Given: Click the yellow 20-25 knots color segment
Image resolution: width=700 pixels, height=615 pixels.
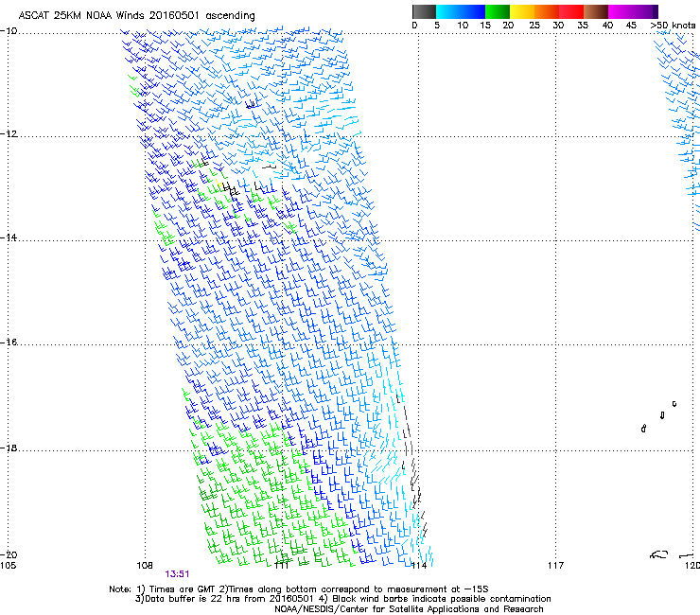Looking at the screenshot, I should (x=522, y=11).
